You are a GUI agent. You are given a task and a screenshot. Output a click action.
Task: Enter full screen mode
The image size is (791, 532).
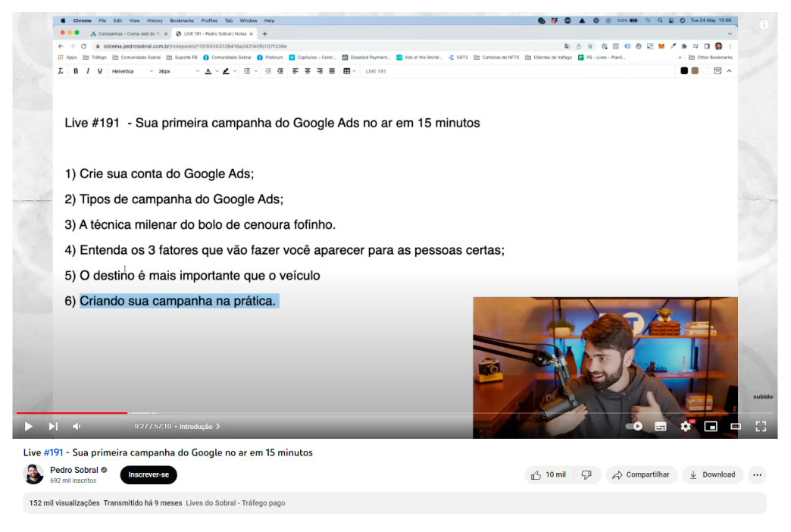(761, 427)
